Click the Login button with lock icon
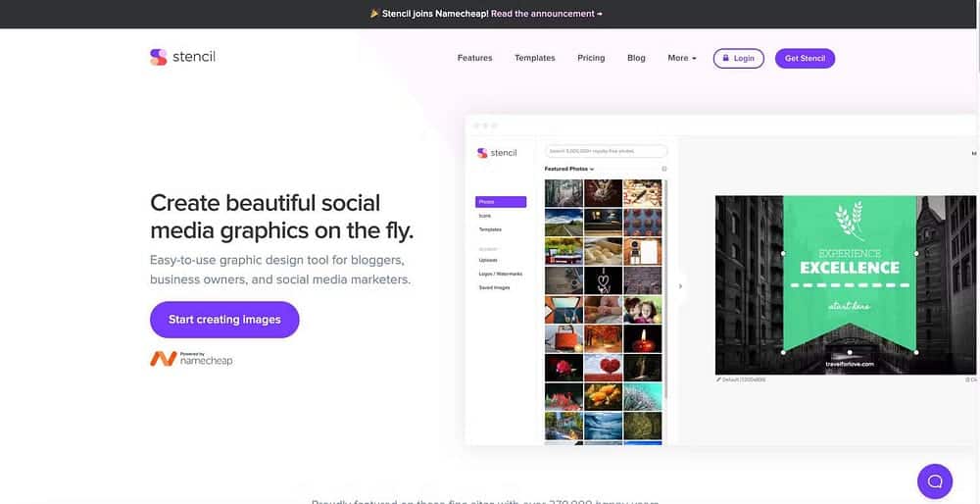 point(739,58)
